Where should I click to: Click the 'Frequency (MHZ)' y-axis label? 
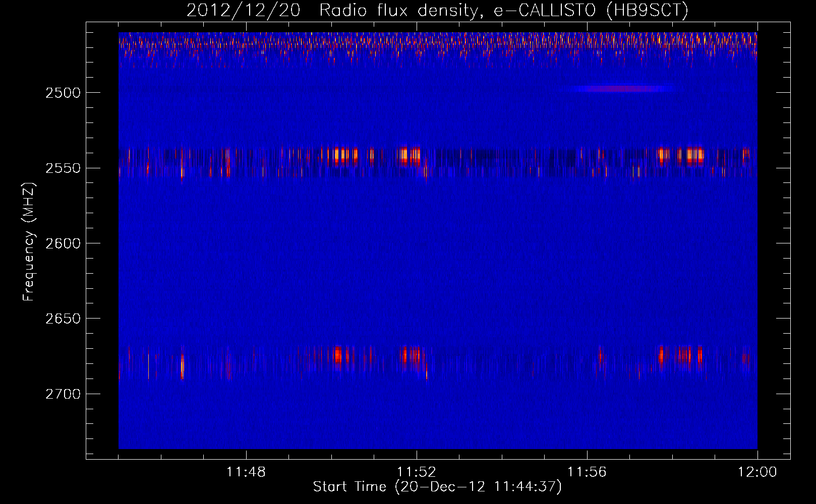click(x=29, y=242)
